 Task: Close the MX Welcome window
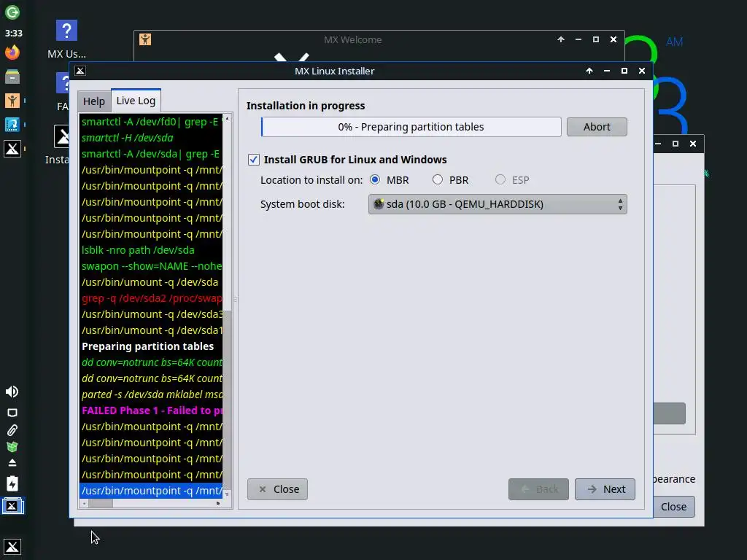coord(614,39)
